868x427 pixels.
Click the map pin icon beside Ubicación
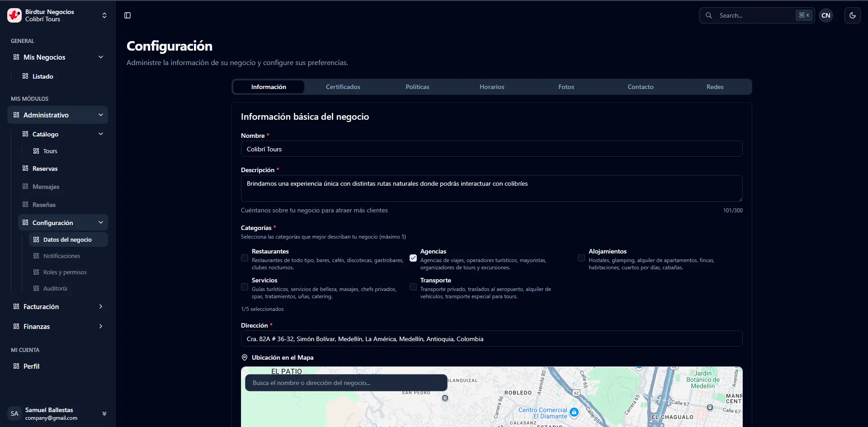pos(245,357)
